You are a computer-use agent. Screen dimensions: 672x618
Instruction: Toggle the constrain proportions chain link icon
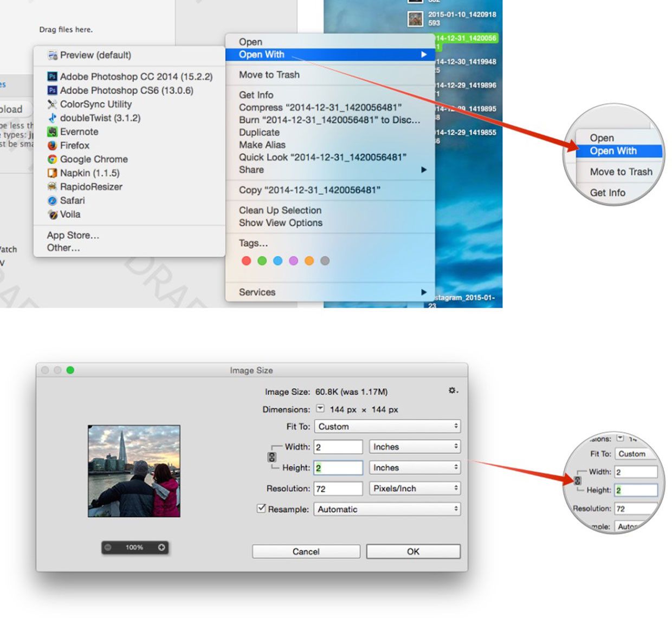point(272,457)
